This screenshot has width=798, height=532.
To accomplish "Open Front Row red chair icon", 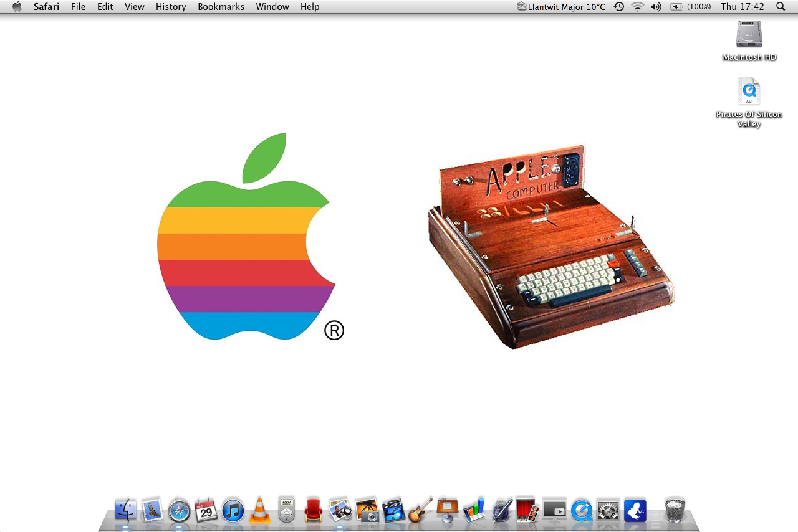I will (x=313, y=511).
